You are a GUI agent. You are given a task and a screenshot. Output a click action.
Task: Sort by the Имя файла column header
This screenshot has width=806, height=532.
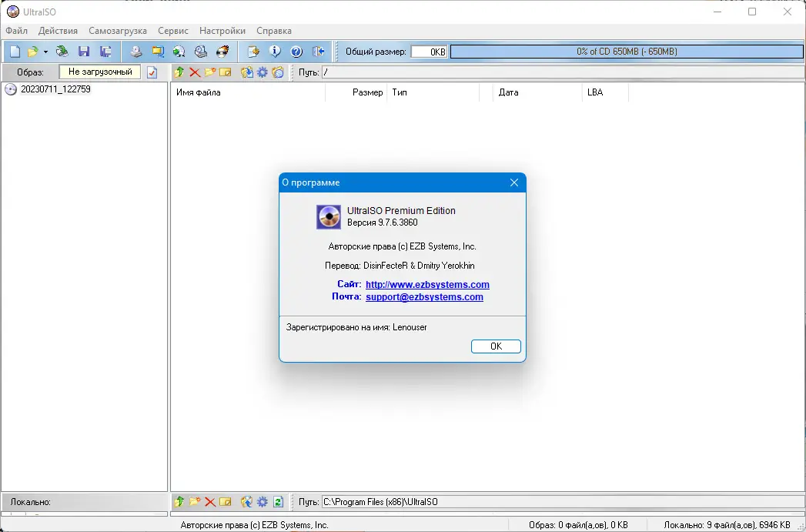point(249,92)
